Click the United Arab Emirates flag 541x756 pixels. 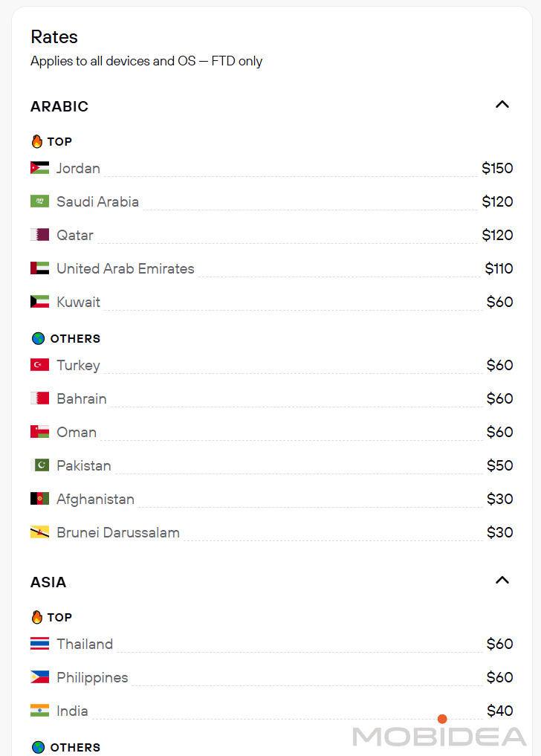(39, 268)
